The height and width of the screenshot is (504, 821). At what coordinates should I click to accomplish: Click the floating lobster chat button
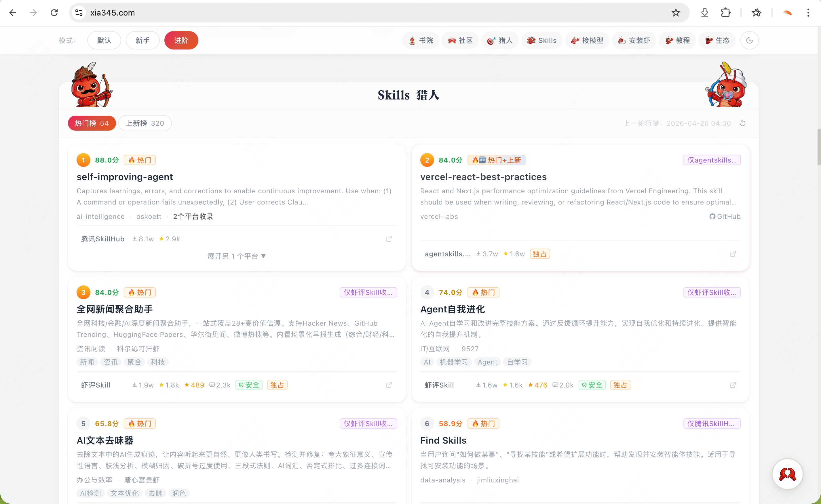coord(787,474)
